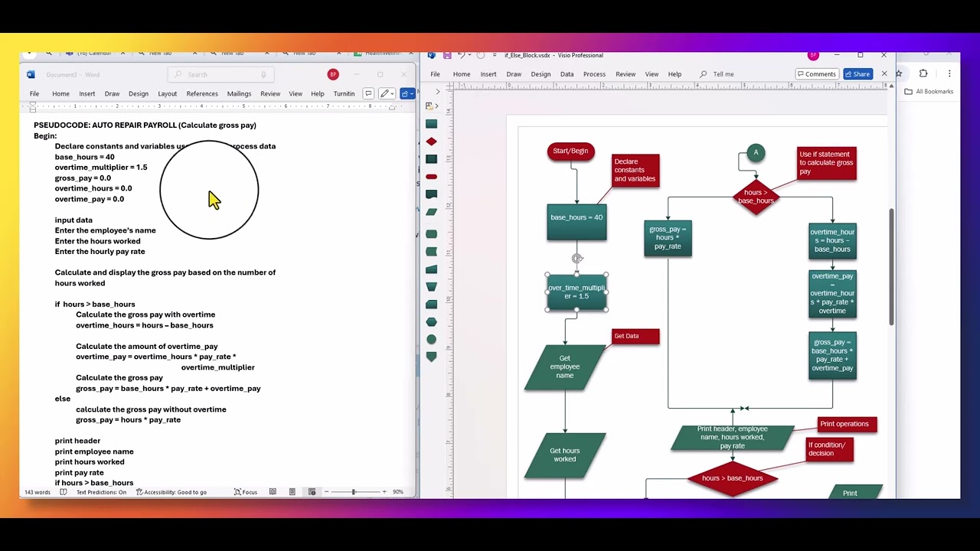Open the Comments icon in Word ribbon

tap(368, 93)
